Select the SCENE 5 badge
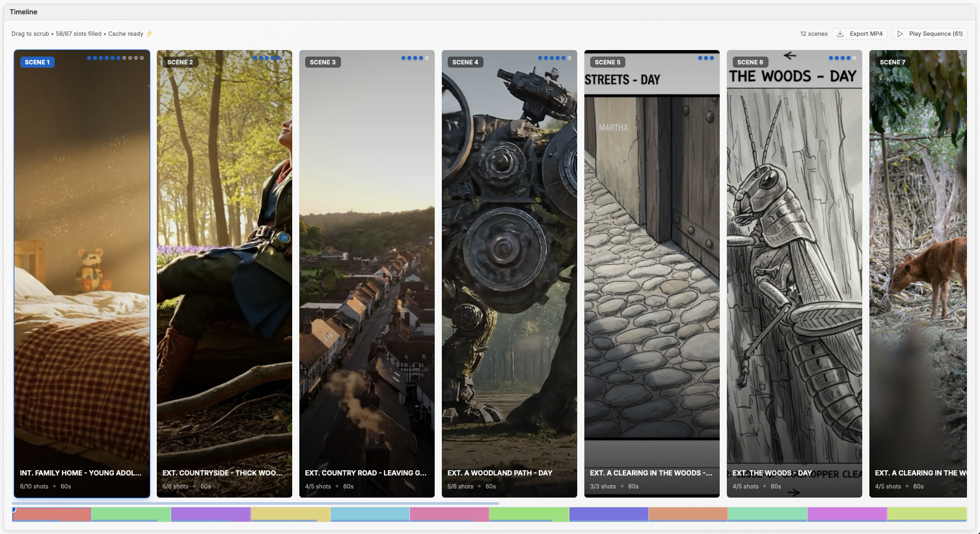The image size is (980, 534). pos(608,62)
